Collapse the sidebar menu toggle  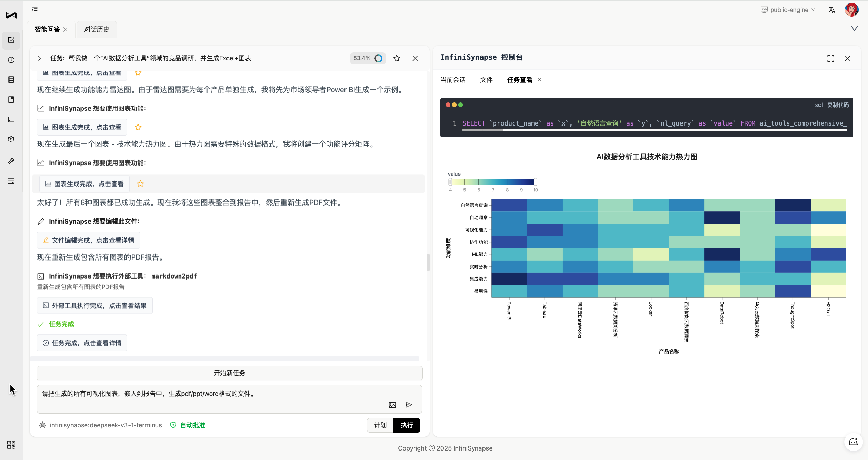35,9
